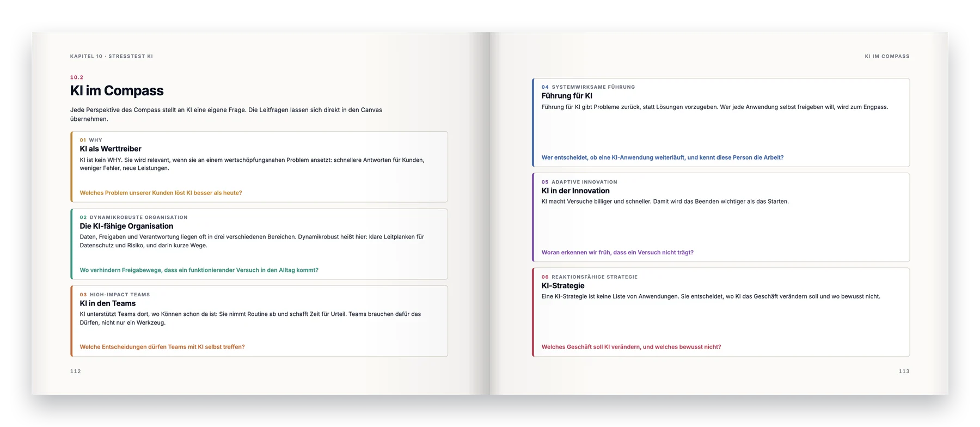Select the title 'Die KI-fähige Organisation'
This screenshot has width=980, height=427.
tap(126, 226)
